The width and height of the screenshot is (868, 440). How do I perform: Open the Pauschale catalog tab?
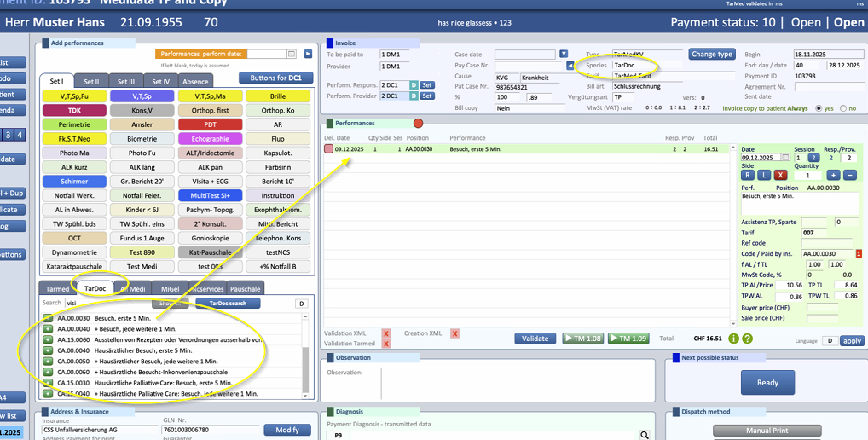coord(246,289)
